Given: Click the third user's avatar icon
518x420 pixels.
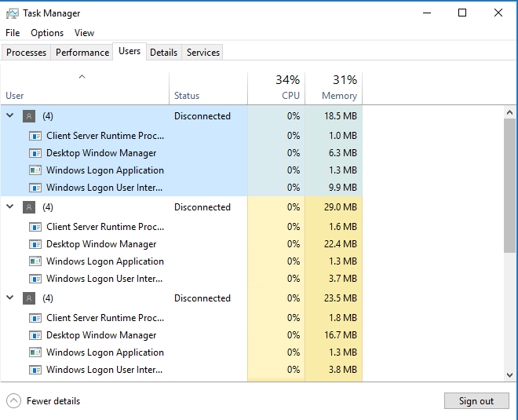Looking at the screenshot, I should coord(29,298).
